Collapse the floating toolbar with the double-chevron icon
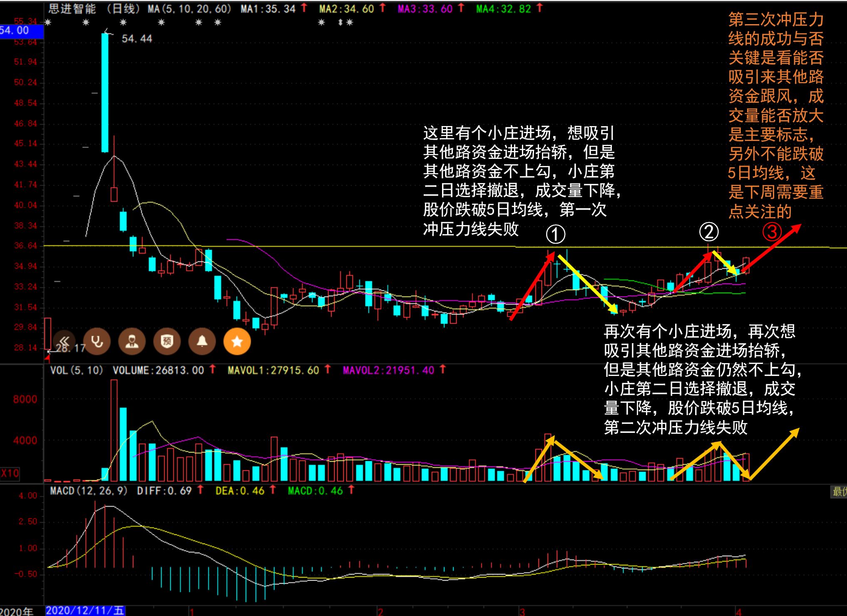This screenshot has height=616, width=847. pyautogui.click(x=64, y=341)
